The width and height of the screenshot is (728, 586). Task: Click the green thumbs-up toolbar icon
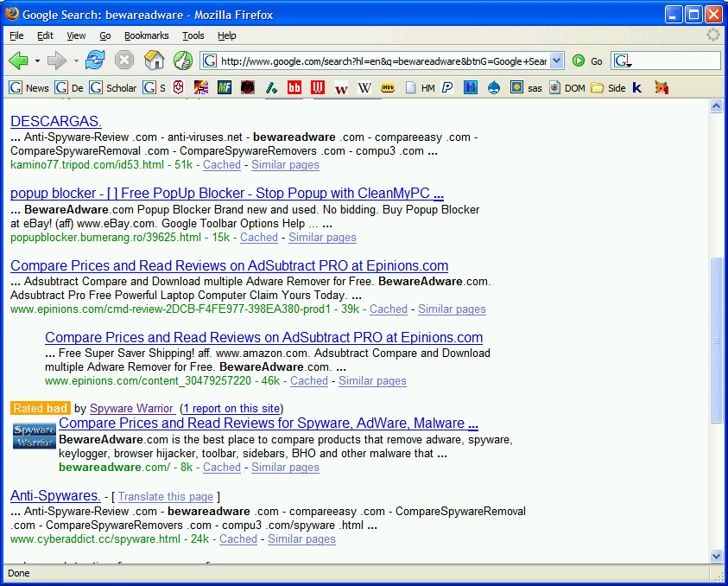click(x=183, y=61)
